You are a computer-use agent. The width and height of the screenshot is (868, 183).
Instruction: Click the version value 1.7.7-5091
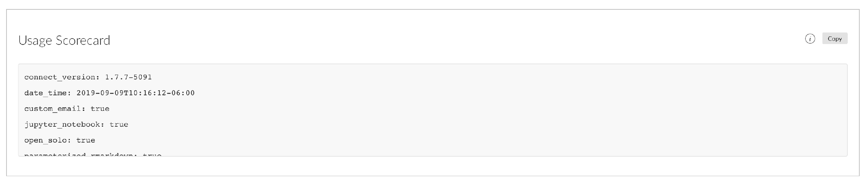pyautogui.click(x=128, y=77)
